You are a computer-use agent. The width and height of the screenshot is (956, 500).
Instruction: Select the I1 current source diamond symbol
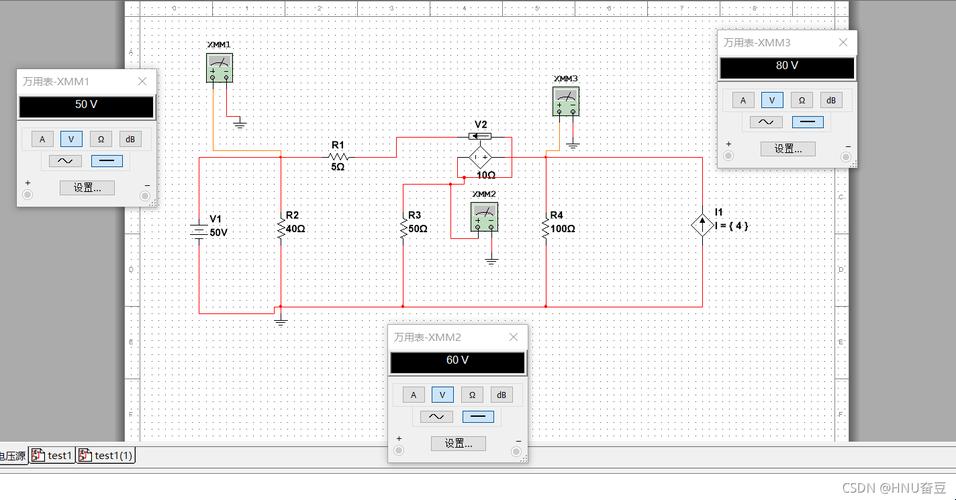point(702,225)
